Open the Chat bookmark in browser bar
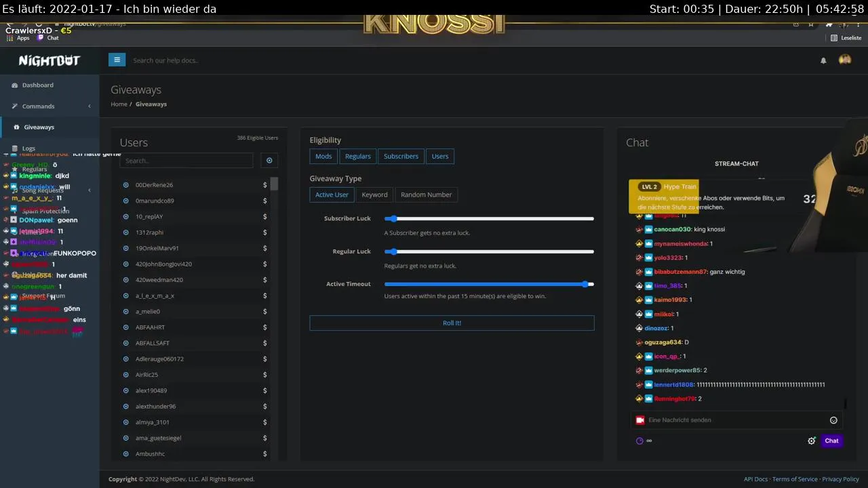Image resolution: width=868 pixels, height=488 pixels. click(x=48, y=38)
